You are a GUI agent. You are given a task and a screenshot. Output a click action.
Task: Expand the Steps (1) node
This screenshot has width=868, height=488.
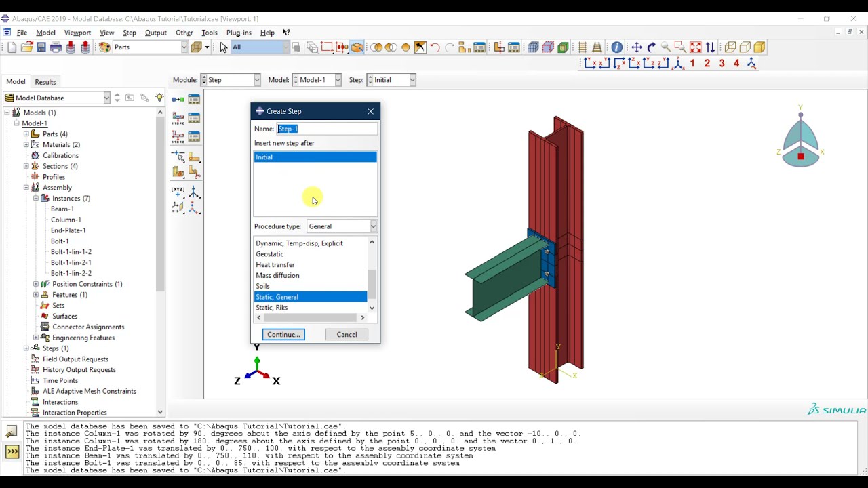click(26, 348)
